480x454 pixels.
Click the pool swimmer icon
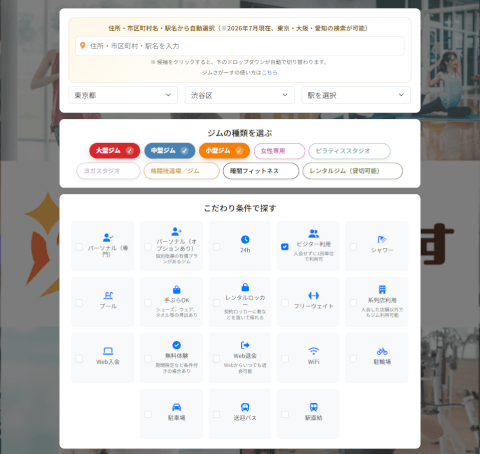coord(108,295)
